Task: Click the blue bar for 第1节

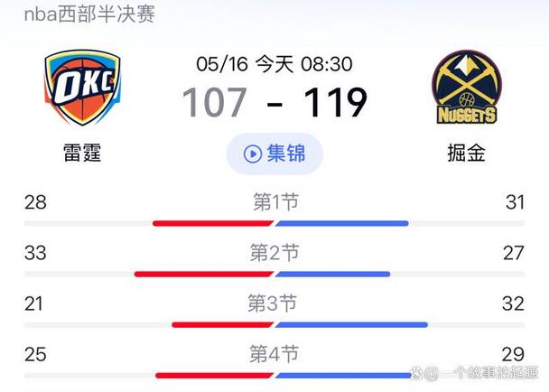Action: 341,223
